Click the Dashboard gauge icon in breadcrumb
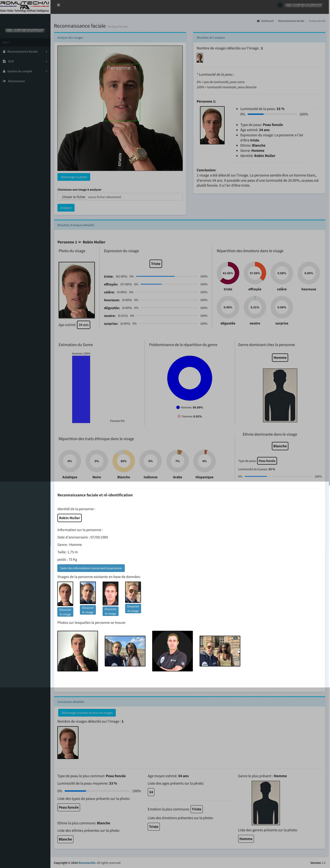Viewport: 330px width, 868px height. (258, 21)
